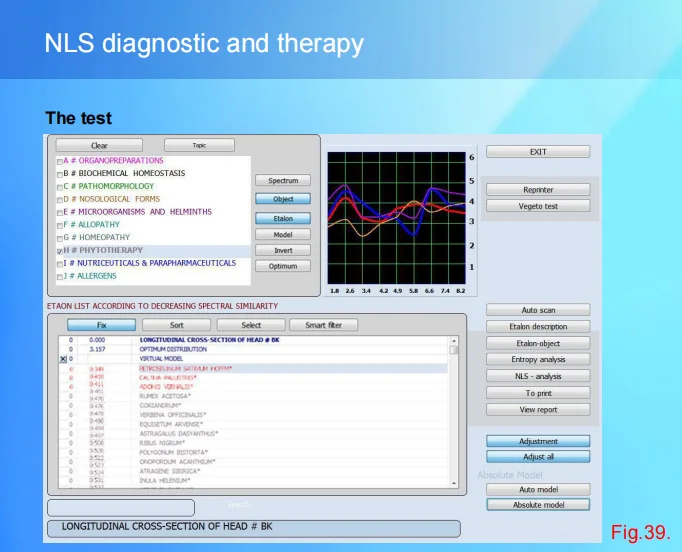Click the EXIT button

[x=538, y=152]
